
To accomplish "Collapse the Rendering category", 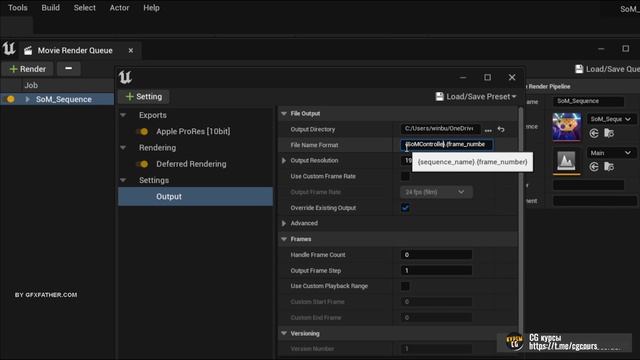I will tap(123, 148).
